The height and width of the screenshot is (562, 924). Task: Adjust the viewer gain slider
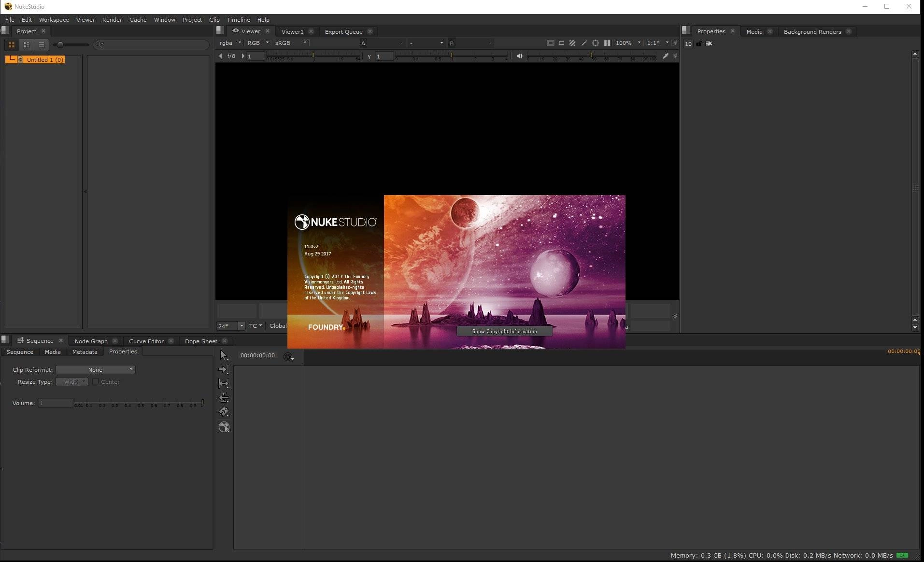point(313,56)
